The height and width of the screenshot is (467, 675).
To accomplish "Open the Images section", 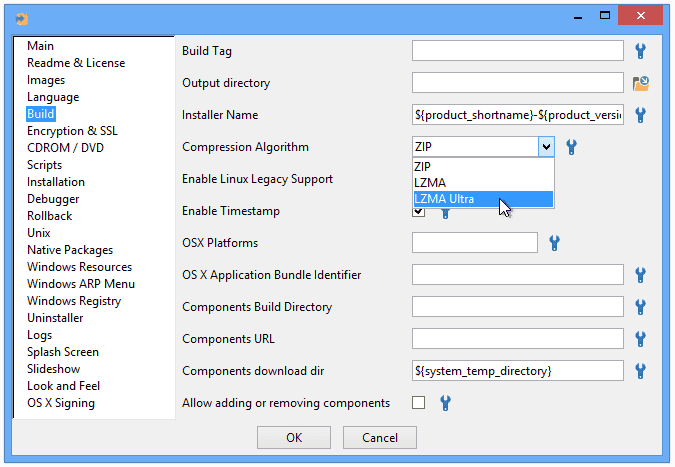I will pos(46,80).
